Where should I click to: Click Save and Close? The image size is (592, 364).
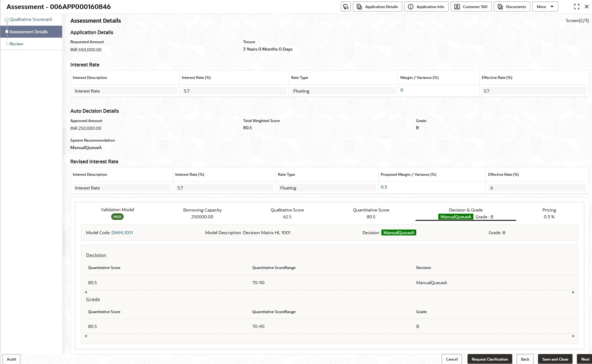point(555,359)
